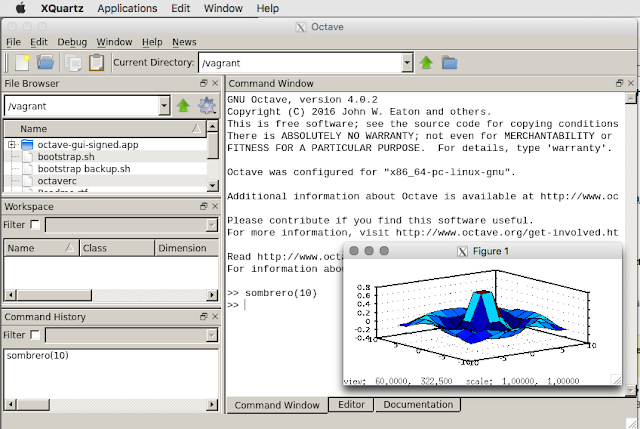
Task: Open the Applications menu in menu bar
Action: click(x=127, y=8)
